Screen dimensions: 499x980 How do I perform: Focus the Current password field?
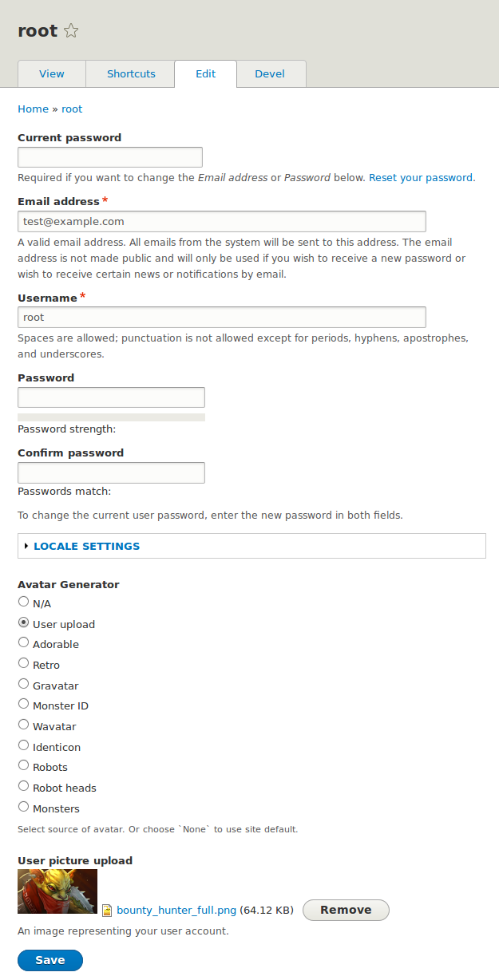tap(110, 157)
